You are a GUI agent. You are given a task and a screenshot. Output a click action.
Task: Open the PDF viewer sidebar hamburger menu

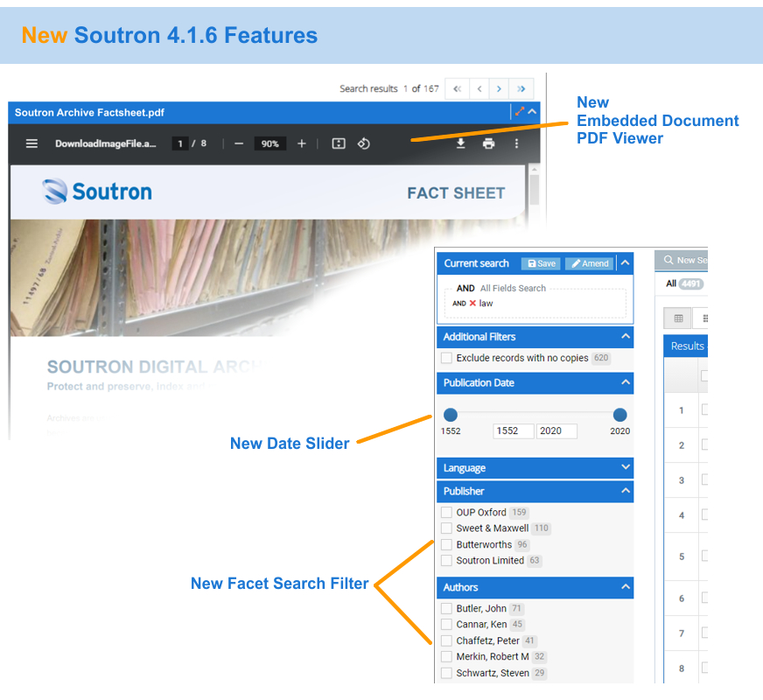[x=31, y=143]
